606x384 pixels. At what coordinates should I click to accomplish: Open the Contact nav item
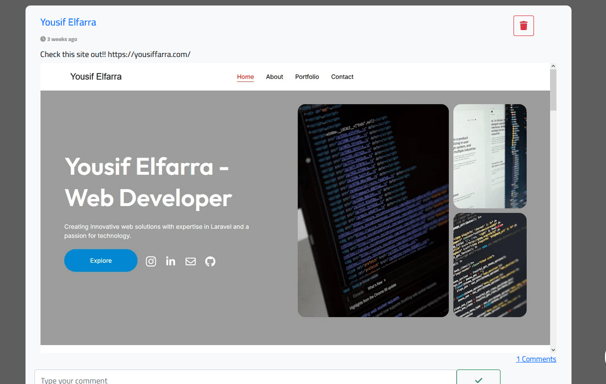[x=342, y=77]
